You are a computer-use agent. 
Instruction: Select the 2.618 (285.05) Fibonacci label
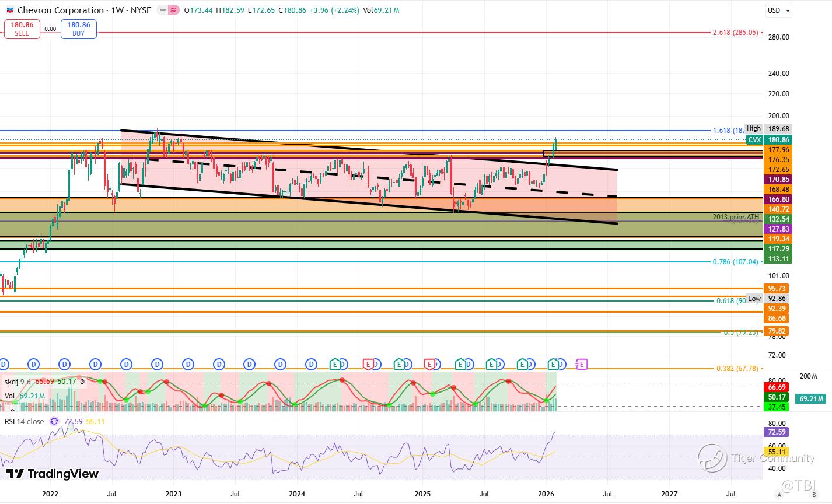736,33
